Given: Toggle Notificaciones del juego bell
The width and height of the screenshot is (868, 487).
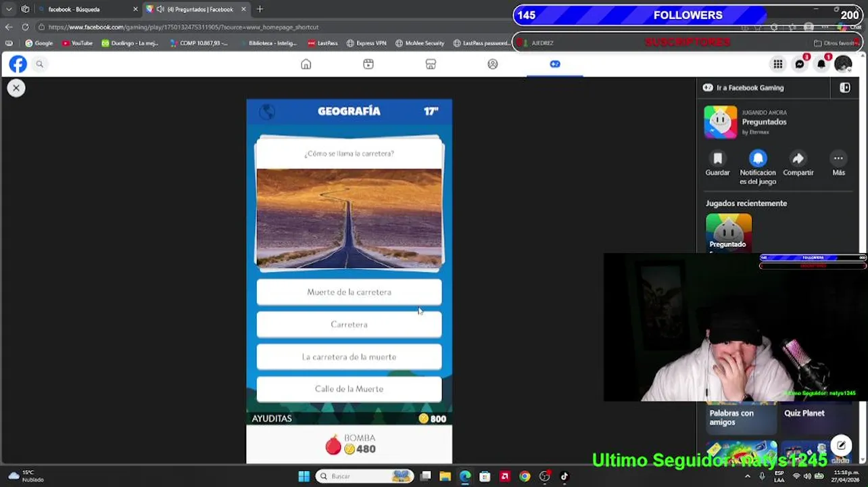Looking at the screenshot, I should point(758,158).
